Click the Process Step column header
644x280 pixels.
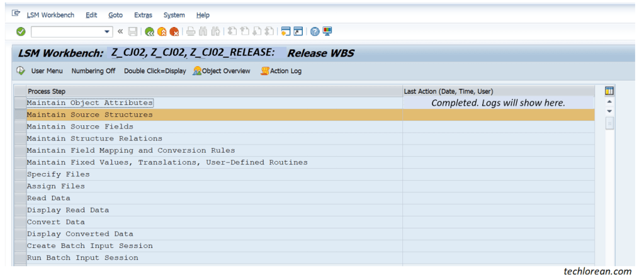215,91
